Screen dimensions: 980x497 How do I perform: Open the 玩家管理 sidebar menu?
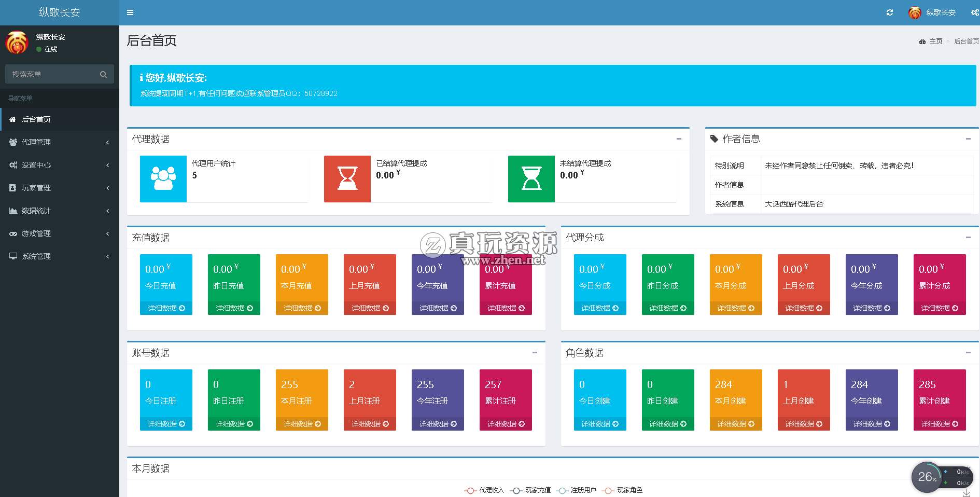[x=60, y=188]
